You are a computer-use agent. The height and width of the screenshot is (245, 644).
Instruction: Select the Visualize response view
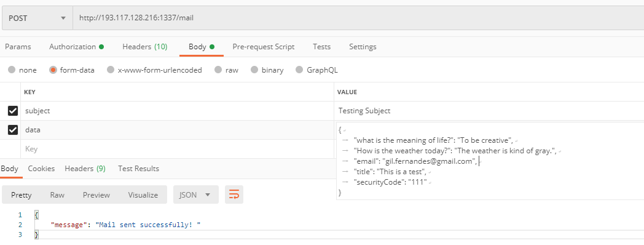pos(143,195)
